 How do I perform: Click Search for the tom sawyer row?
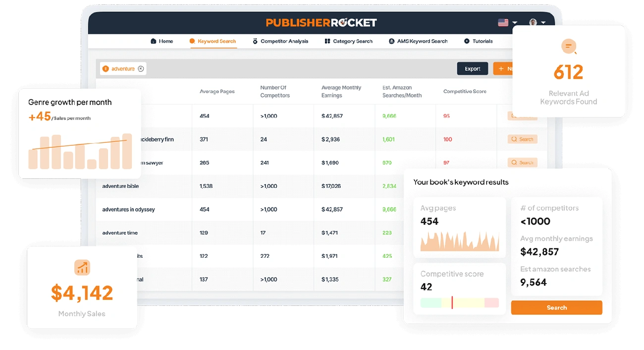(x=523, y=163)
